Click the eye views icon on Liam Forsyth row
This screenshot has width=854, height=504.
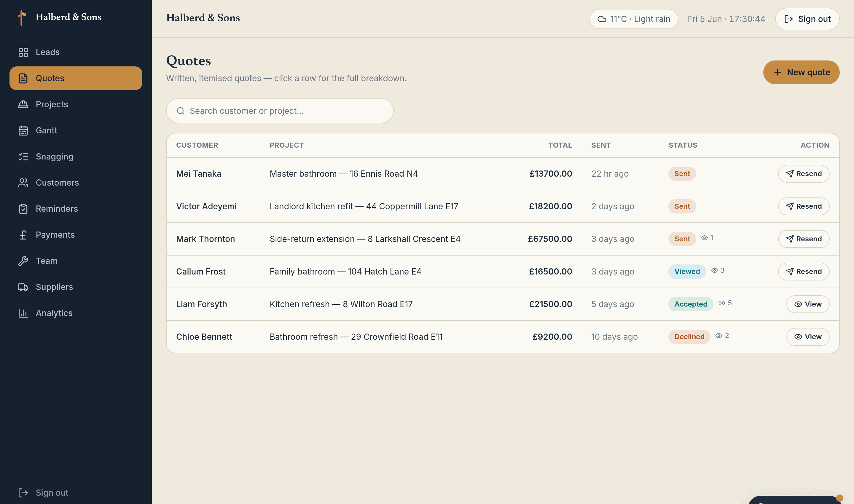[722, 303]
